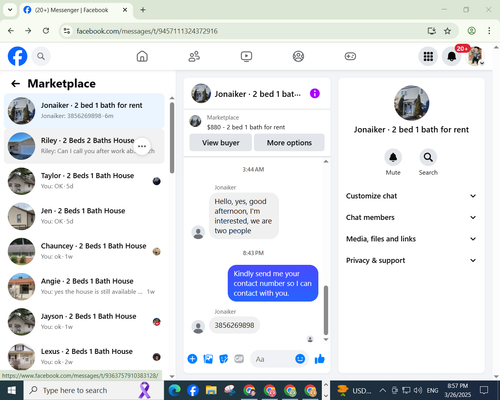The image size is (500, 400).
Task: Open Jonaiker chat header title
Action: [257, 94]
